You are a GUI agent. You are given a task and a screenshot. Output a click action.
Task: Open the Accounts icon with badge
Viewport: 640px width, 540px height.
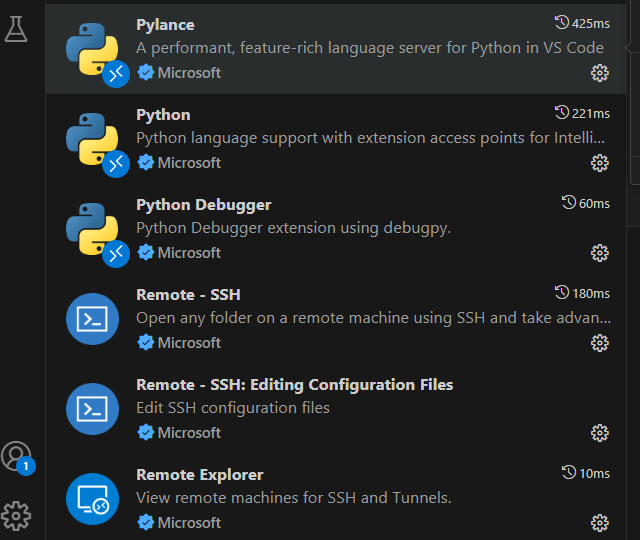(x=17, y=457)
